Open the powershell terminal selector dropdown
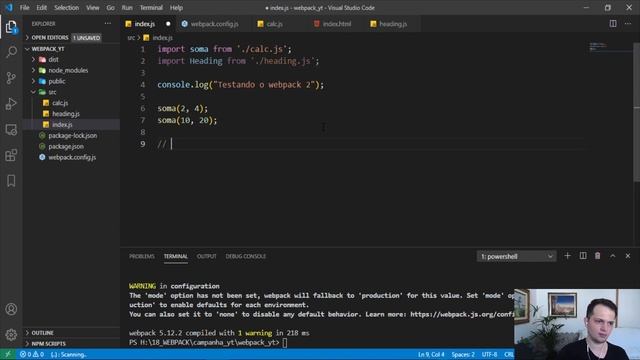Image resolution: width=640 pixels, height=360 pixels. [516, 256]
